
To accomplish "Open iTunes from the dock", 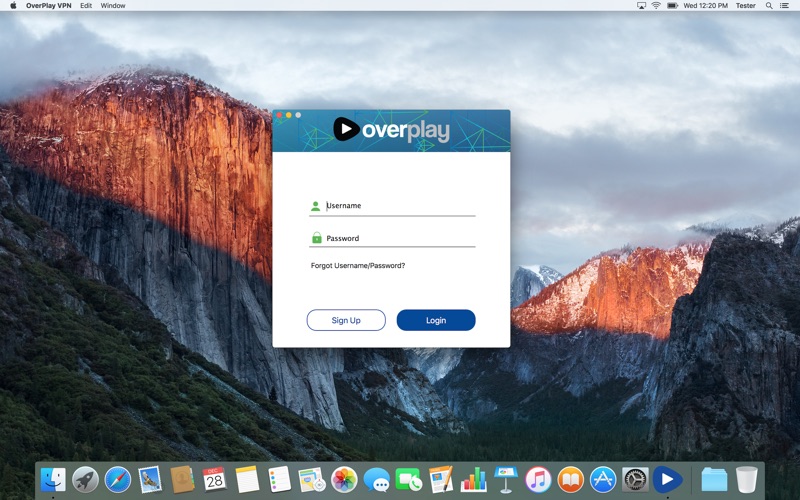I will (x=538, y=480).
